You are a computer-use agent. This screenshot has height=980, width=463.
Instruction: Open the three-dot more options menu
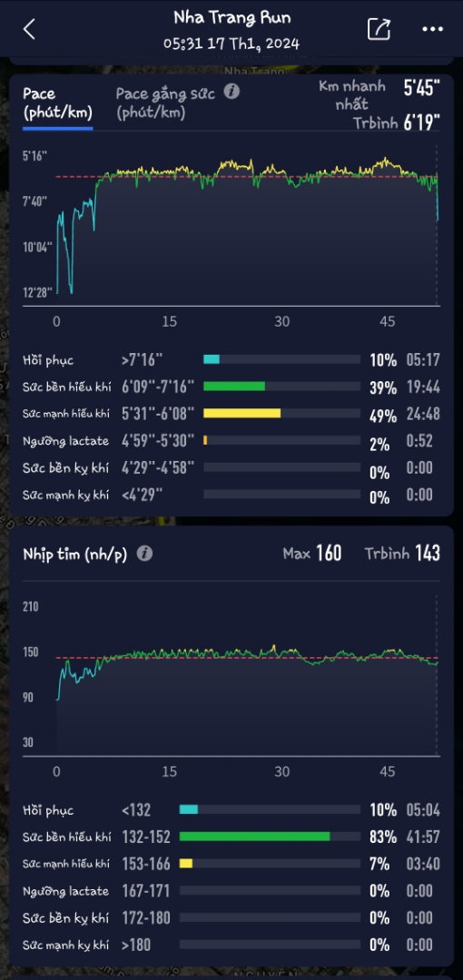click(x=432, y=29)
